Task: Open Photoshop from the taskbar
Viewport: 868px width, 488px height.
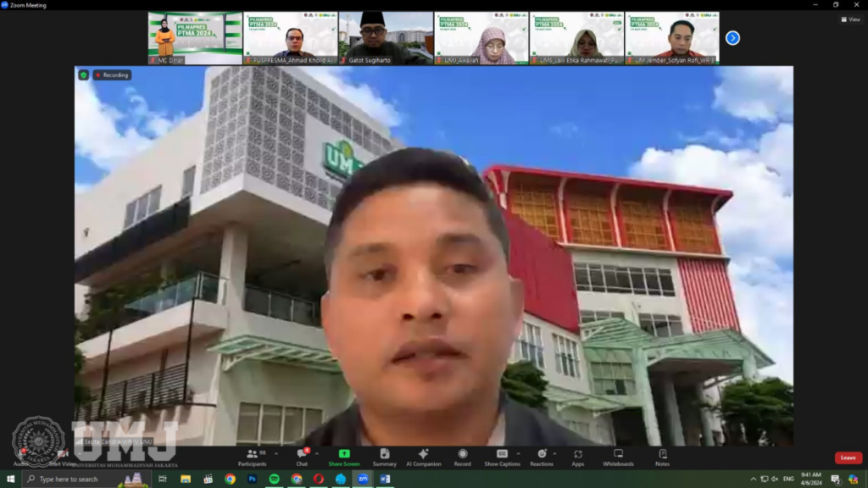Action: (x=252, y=480)
